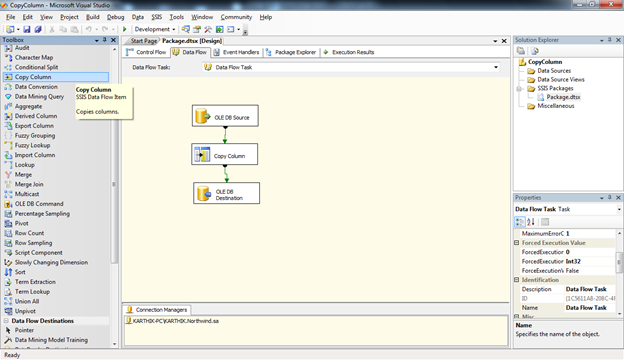Toggle auto-hide pin on Properties panel

point(610,197)
